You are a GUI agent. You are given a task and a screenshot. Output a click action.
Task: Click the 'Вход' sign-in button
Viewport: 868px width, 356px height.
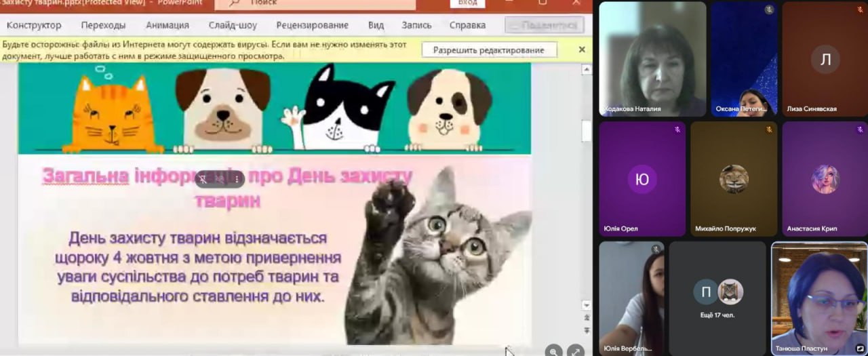(x=467, y=3)
